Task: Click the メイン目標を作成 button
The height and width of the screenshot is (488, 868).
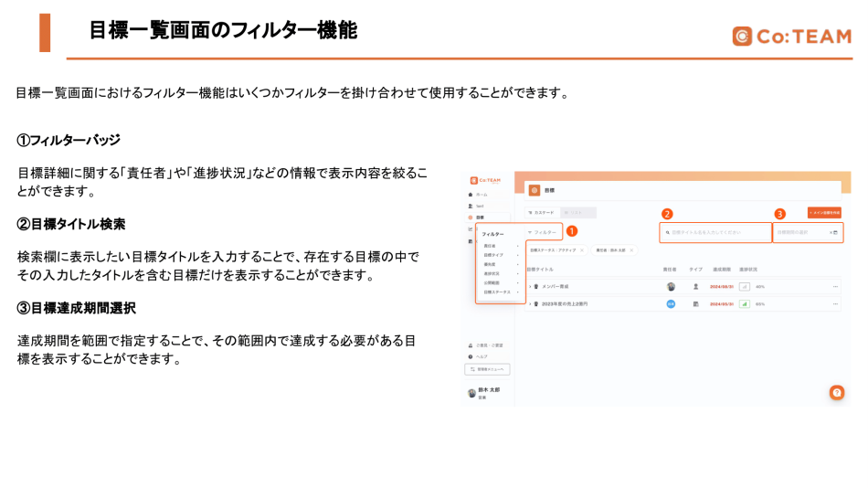Action: 823,212
